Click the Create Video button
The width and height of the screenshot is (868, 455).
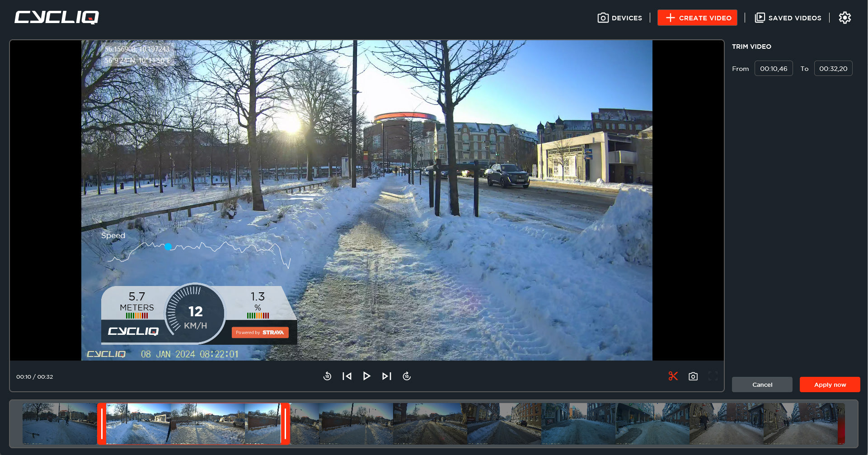[x=697, y=18]
